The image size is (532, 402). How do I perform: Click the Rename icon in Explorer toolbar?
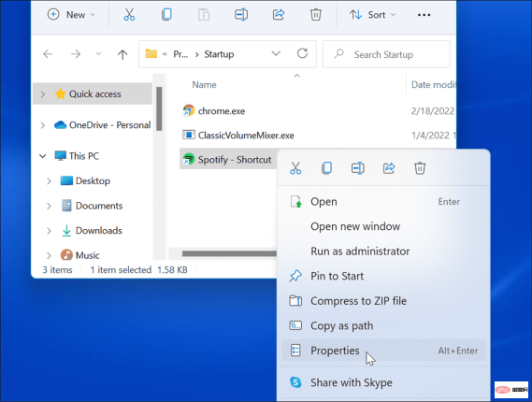click(x=241, y=15)
